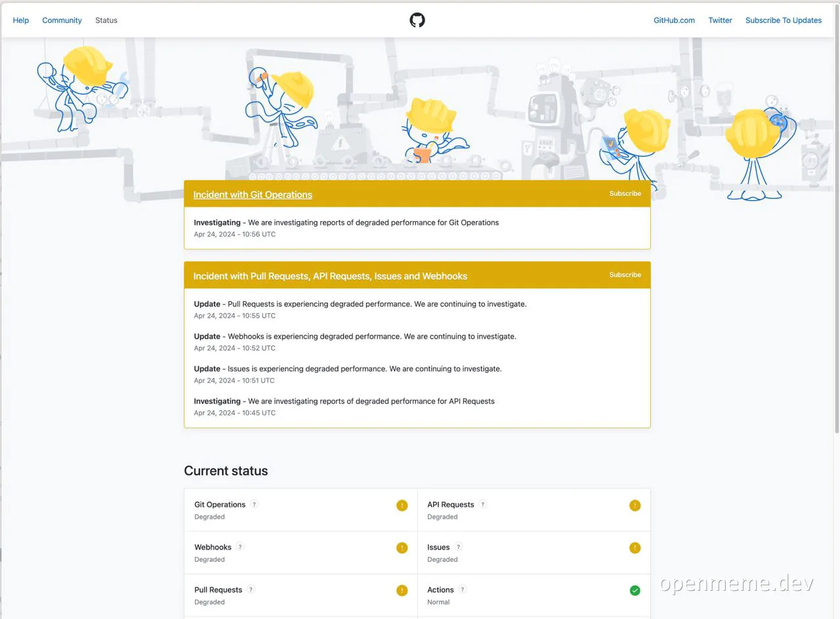Click Git Operations question mark help icon
This screenshot has width=840, height=619.
[x=255, y=504]
